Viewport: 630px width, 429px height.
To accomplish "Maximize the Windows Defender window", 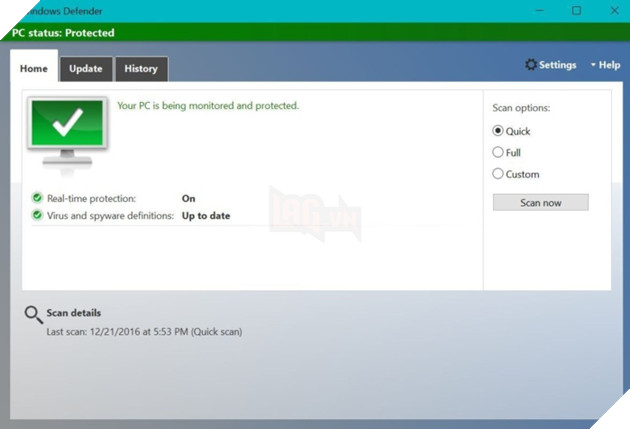I will pos(576,10).
